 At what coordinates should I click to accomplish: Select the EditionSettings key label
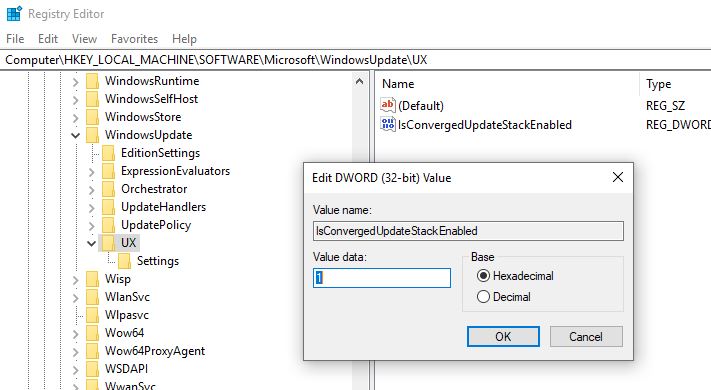pos(161,153)
